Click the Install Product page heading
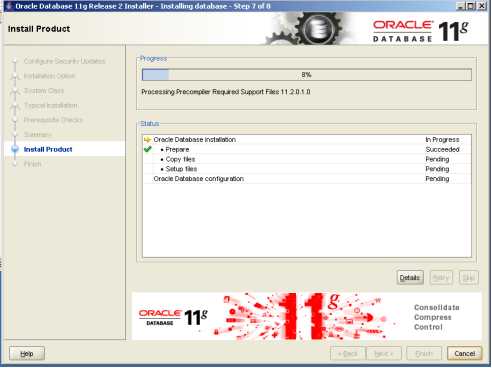This screenshot has width=492, height=368. [39, 29]
